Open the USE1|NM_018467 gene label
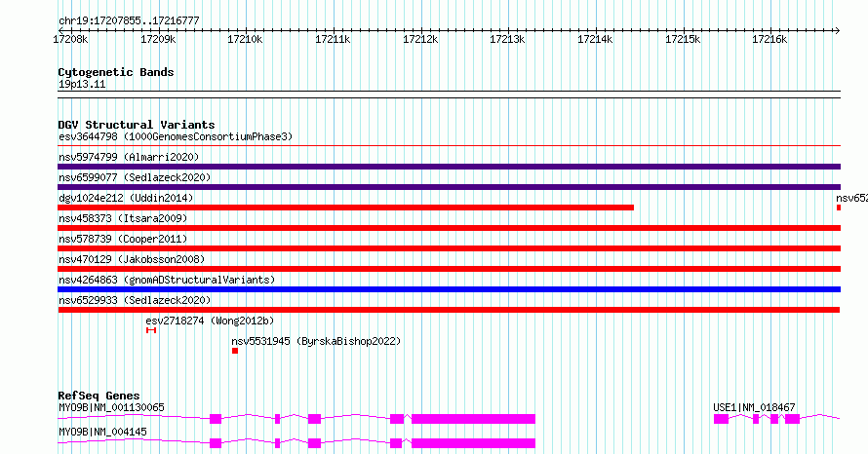The image size is (868, 454). 754,407
